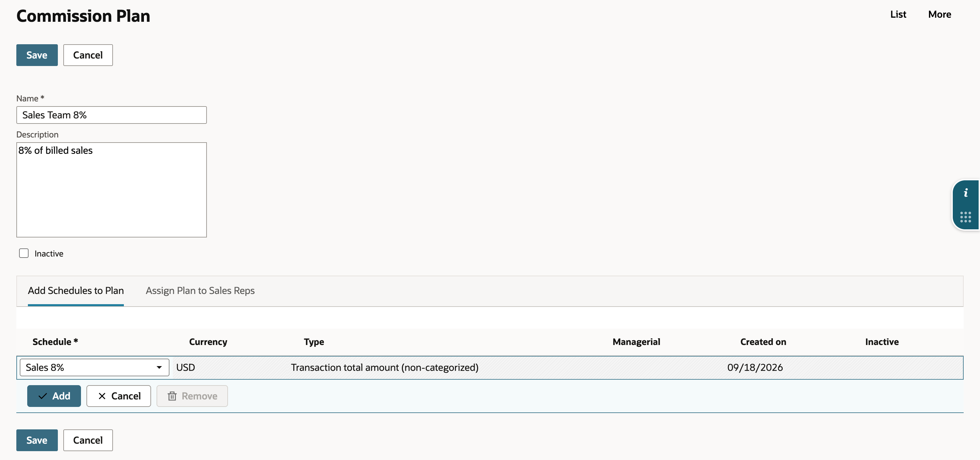The width and height of the screenshot is (980, 460).
Task: Click the Created on column header
Action: point(763,342)
